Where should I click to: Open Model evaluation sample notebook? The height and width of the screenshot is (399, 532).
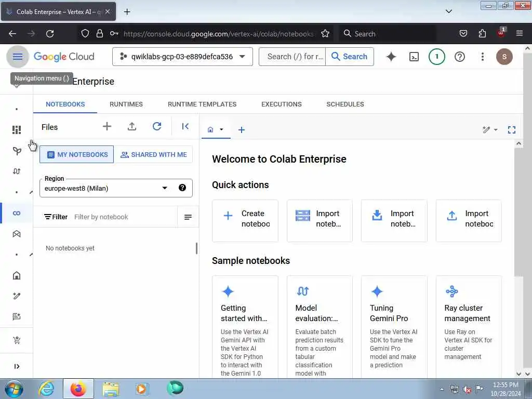pos(320,326)
